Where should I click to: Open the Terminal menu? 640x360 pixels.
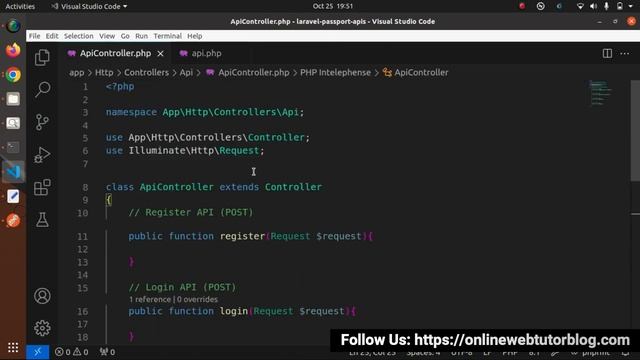click(x=167, y=36)
